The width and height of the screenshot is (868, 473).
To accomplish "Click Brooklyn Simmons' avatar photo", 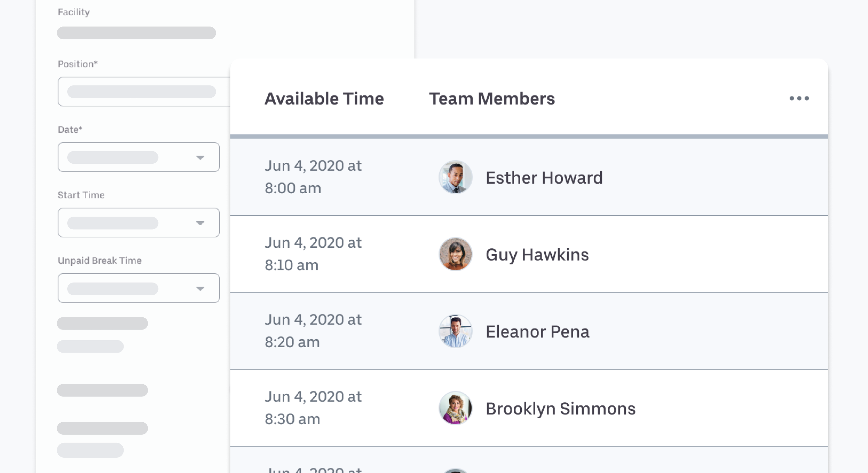I will (455, 408).
